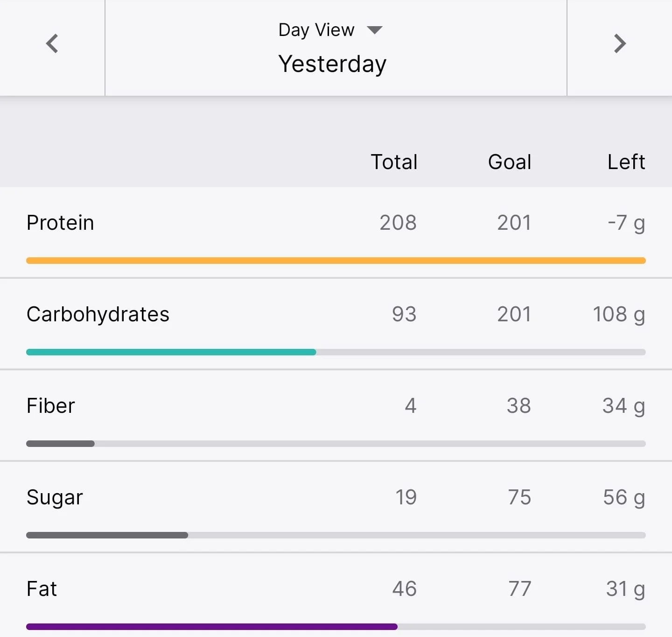Select the Day View label
The image size is (672, 637).
[316, 30]
